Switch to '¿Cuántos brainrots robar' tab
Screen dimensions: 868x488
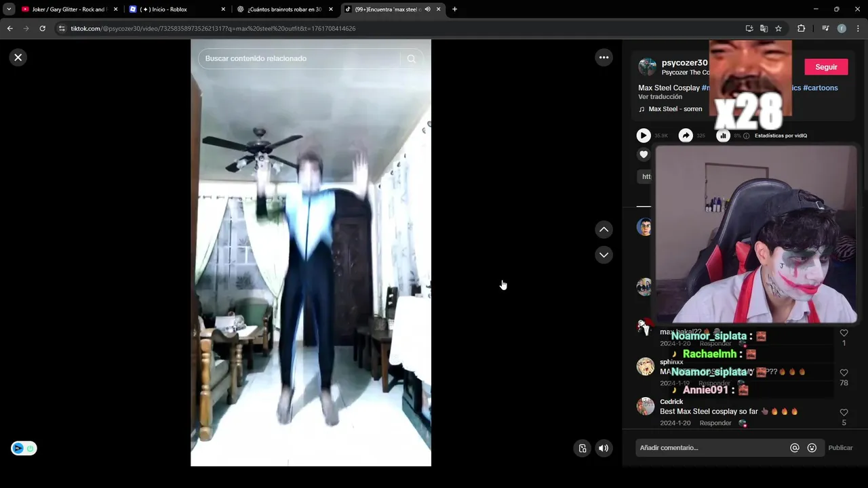click(283, 9)
